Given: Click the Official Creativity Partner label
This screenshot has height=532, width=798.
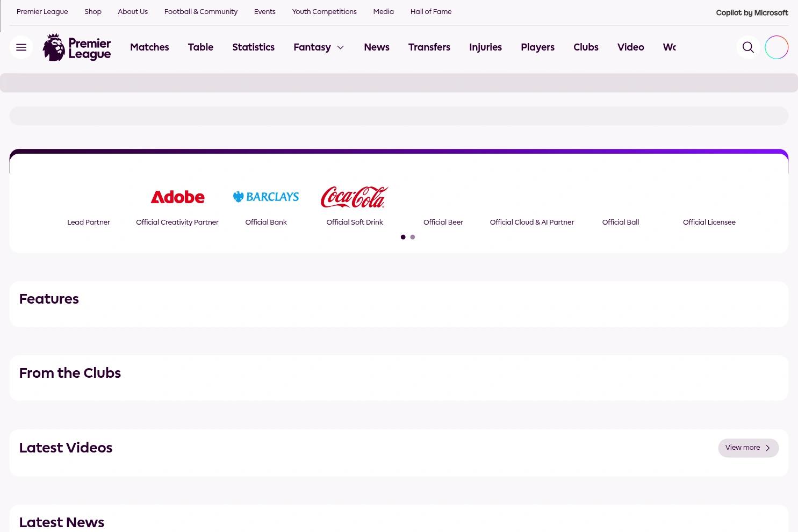Looking at the screenshot, I should [x=177, y=222].
